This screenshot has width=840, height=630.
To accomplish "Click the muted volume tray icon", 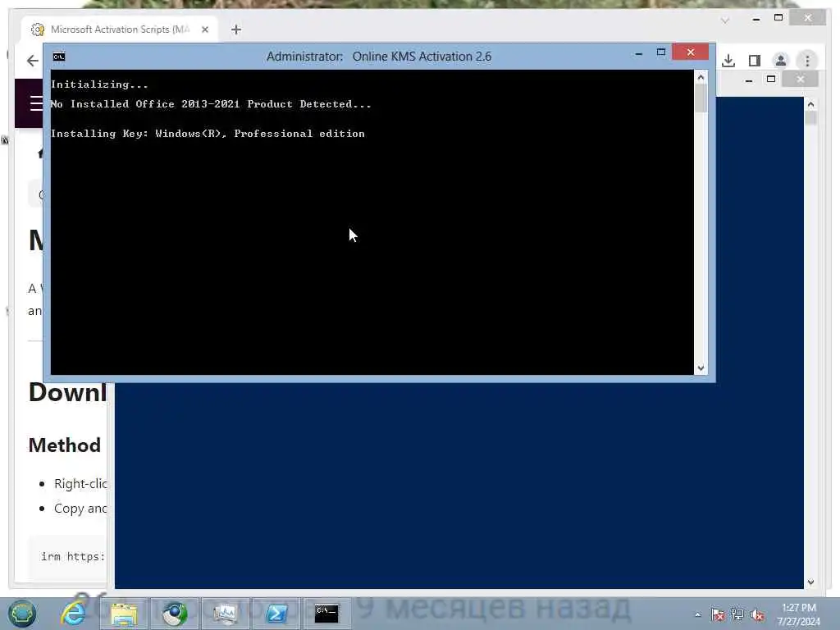I will click(x=757, y=615).
